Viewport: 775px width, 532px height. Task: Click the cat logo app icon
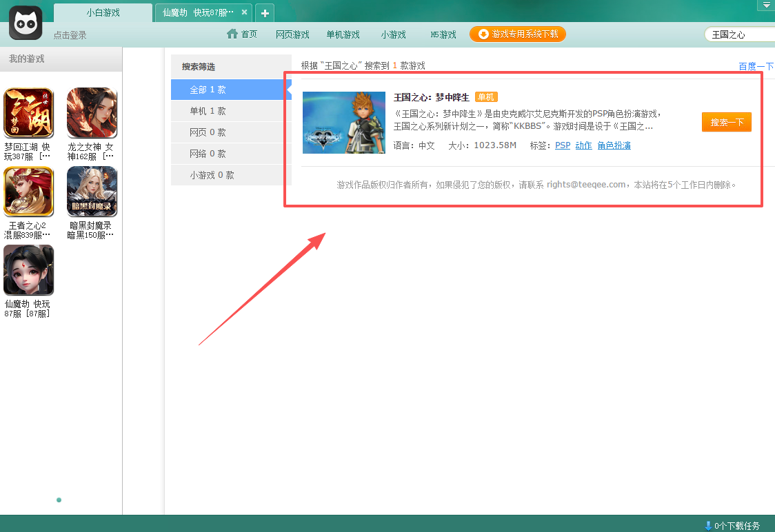26,23
